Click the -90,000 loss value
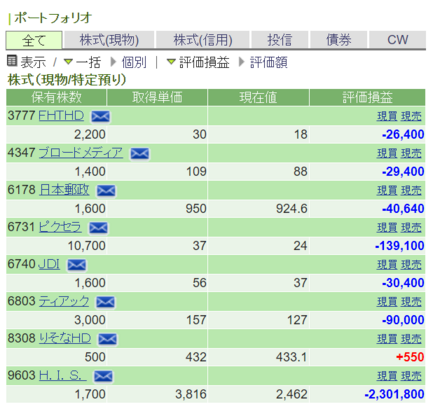 click(403, 320)
